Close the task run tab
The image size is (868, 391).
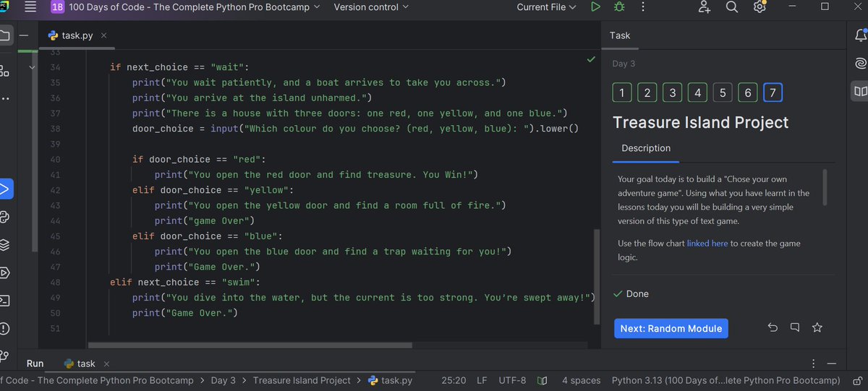[x=106, y=364]
